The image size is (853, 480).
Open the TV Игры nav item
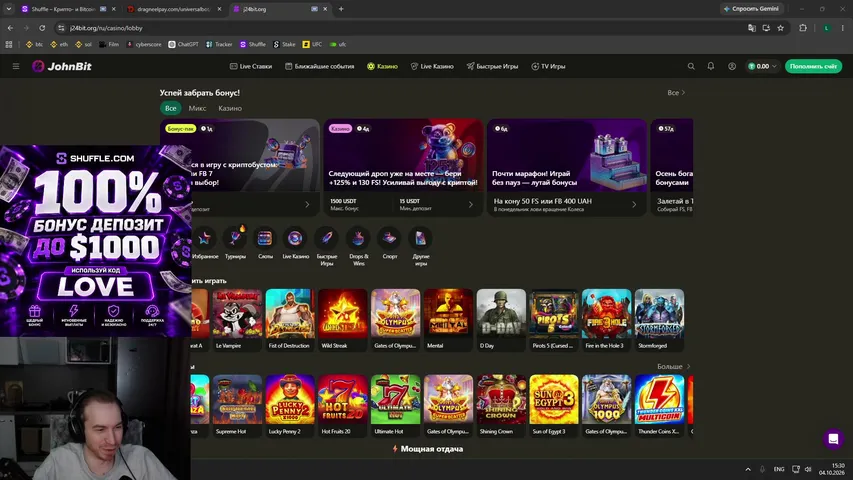click(x=548, y=66)
